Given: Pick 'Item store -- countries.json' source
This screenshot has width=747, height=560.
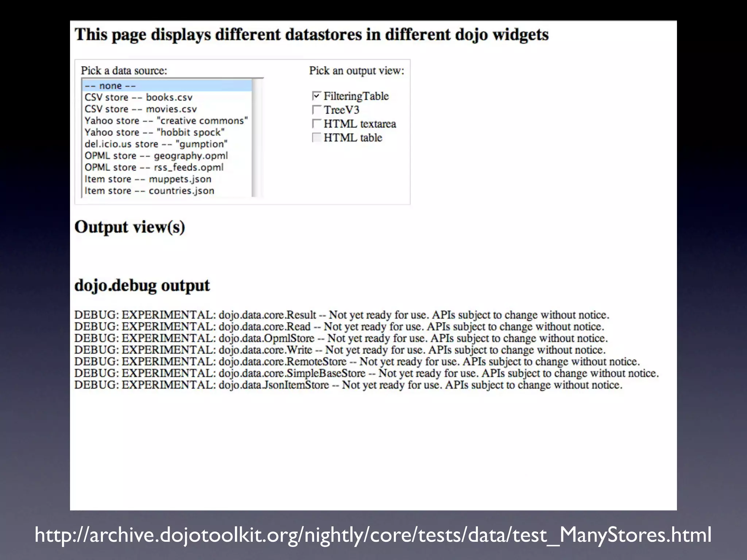Looking at the screenshot, I should click(x=167, y=191).
